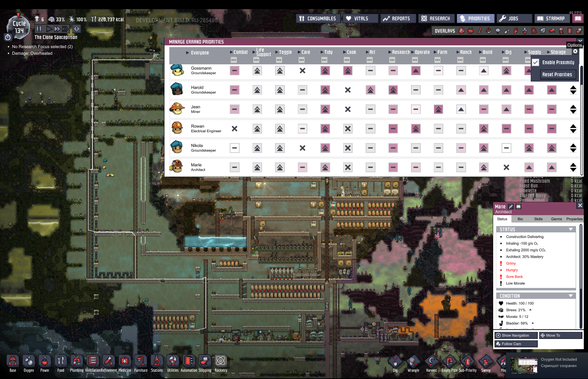Toggle Gossmann's Combat priority
The width and height of the screenshot is (588, 379).
[235, 71]
